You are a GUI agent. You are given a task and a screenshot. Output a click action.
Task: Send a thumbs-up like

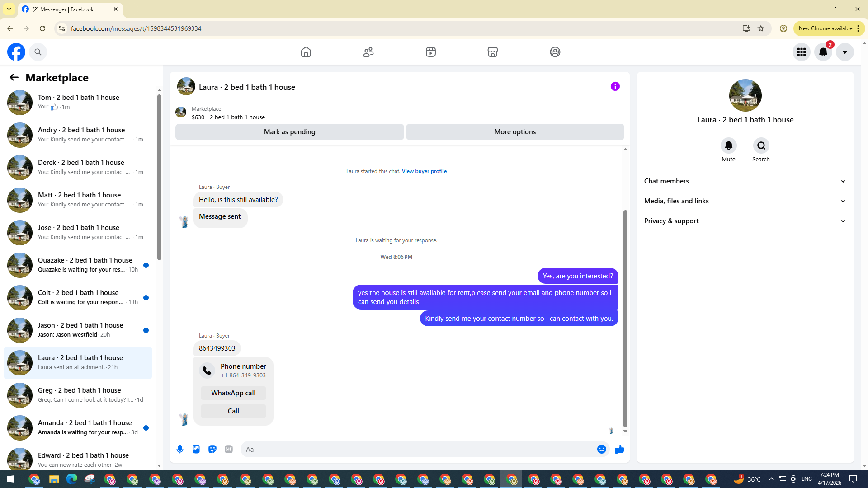(619, 449)
